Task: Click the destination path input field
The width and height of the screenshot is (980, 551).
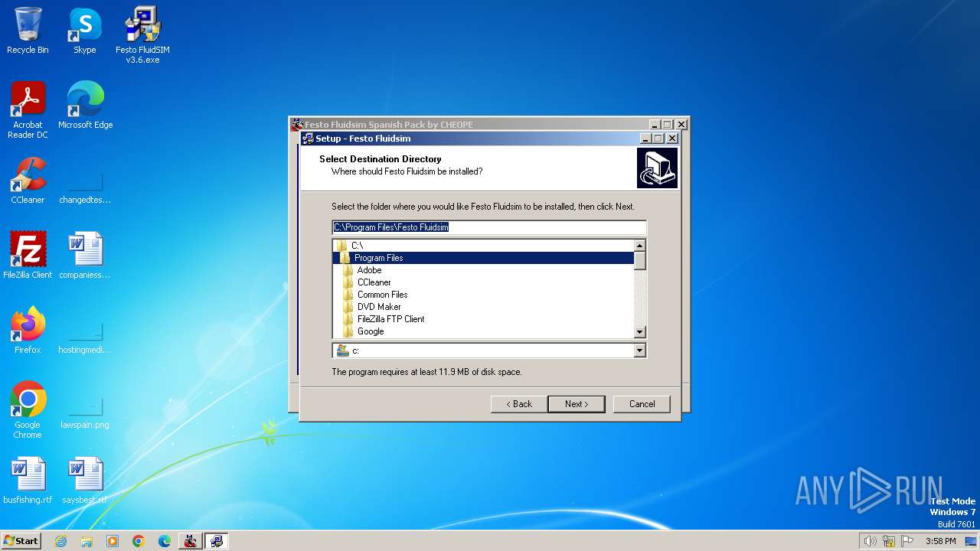Action: (x=489, y=227)
